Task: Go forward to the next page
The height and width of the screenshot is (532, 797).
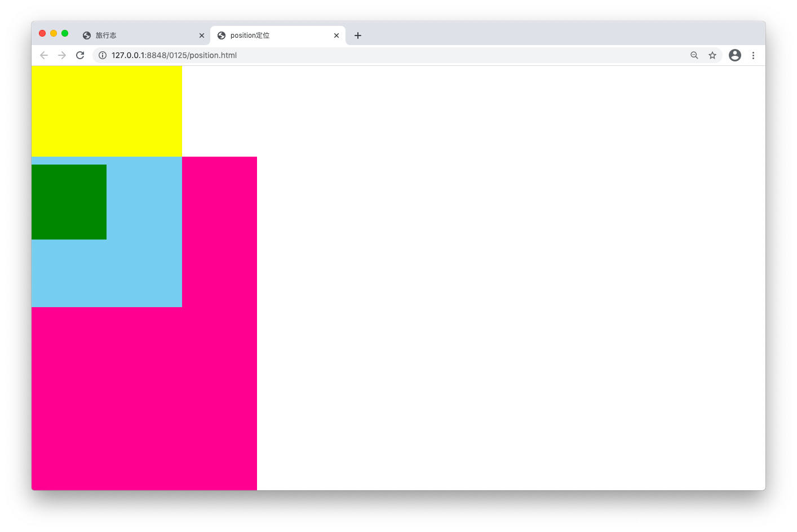Action: pos(62,55)
